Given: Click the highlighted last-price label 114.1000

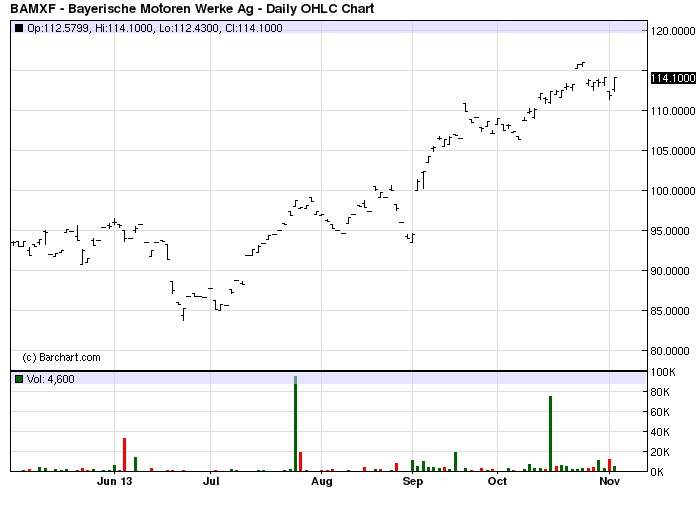Looking at the screenshot, I should click(x=673, y=78).
